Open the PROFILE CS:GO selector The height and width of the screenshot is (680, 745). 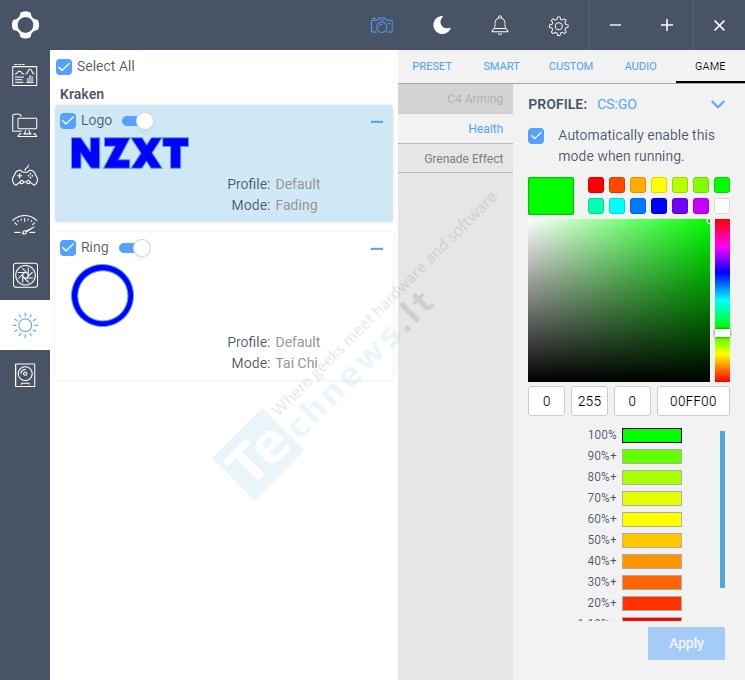tap(626, 104)
